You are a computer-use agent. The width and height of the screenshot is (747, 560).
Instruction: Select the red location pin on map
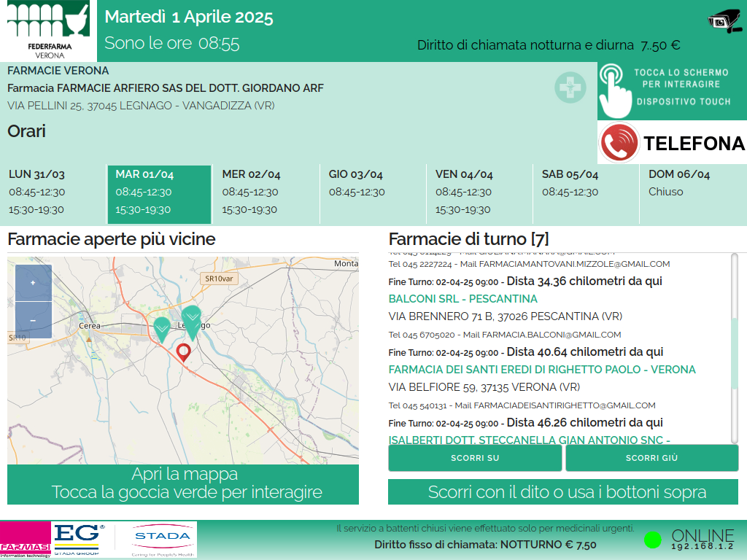click(x=184, y=353)
